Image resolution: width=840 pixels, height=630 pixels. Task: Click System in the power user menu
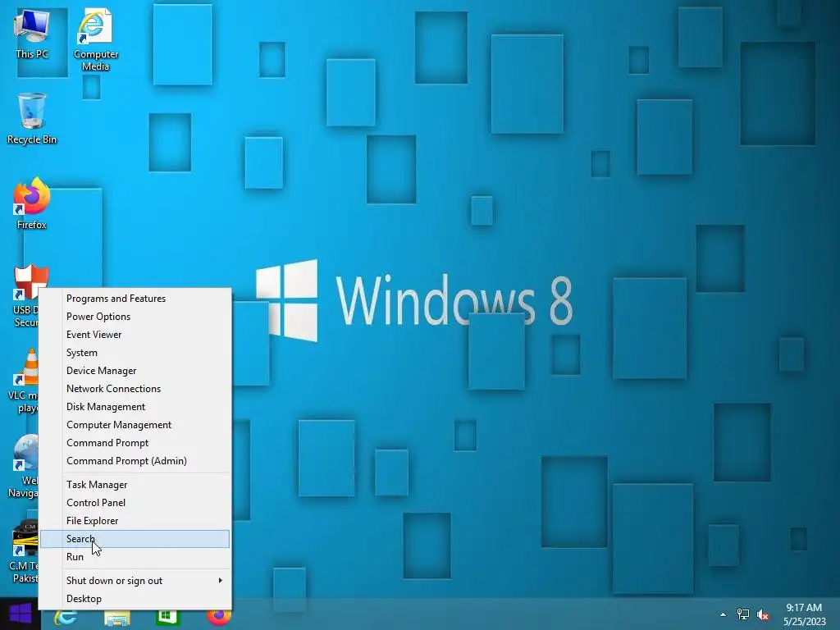click(135, 353)
